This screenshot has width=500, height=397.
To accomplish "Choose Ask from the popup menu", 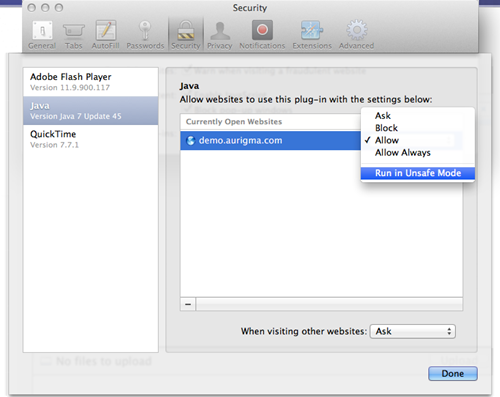I will point(418,116).
